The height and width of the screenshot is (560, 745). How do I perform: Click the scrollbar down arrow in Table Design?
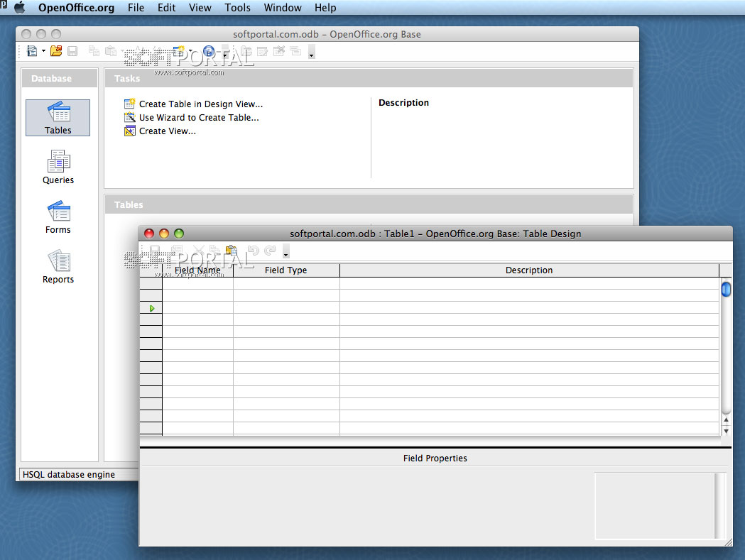click(x=726, y=432)
